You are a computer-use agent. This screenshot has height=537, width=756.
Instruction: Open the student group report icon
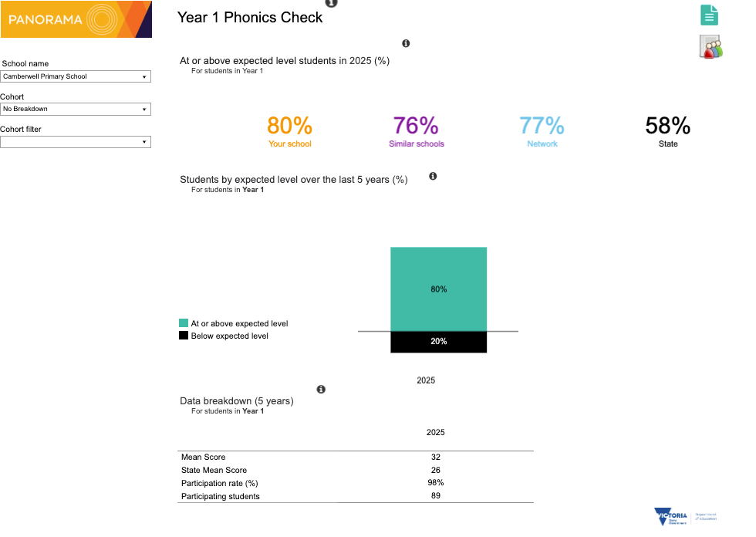pos(710,47)
